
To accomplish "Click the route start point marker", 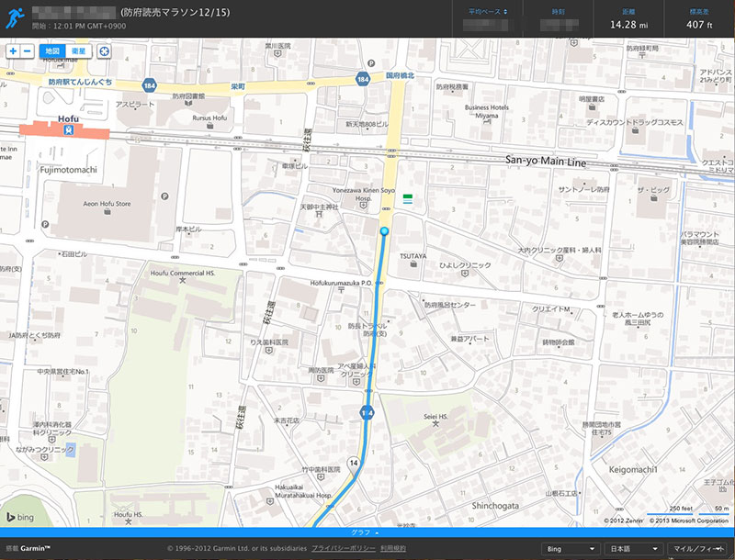I will pyautogui.click(x=385, y=231).
